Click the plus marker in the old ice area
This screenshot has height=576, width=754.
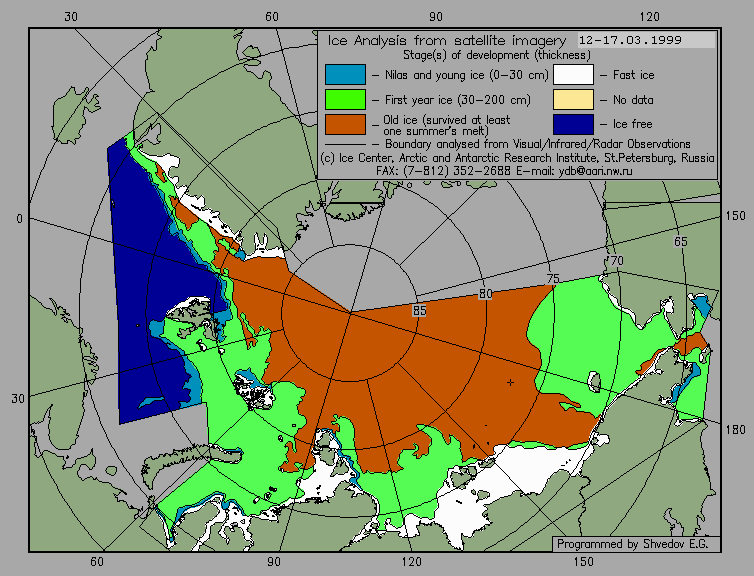(x=510, y=383)
